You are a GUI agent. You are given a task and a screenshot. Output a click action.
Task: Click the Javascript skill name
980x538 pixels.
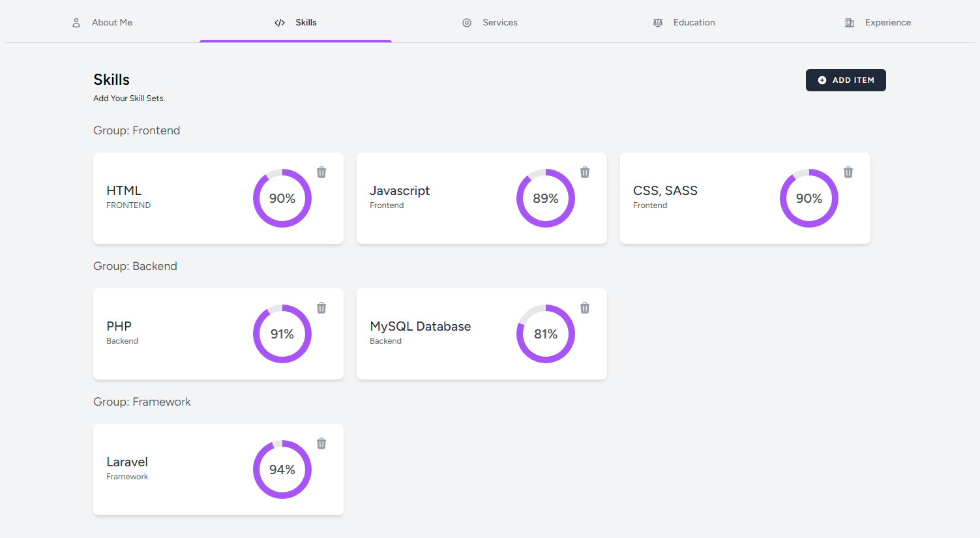click(x=400, y=190)
